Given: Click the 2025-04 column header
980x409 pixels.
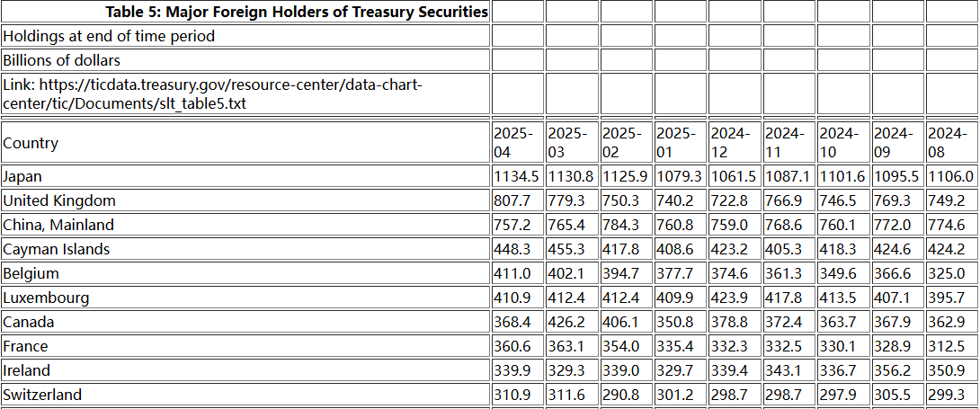Looking at the screenshot, I should pos(516,143).
